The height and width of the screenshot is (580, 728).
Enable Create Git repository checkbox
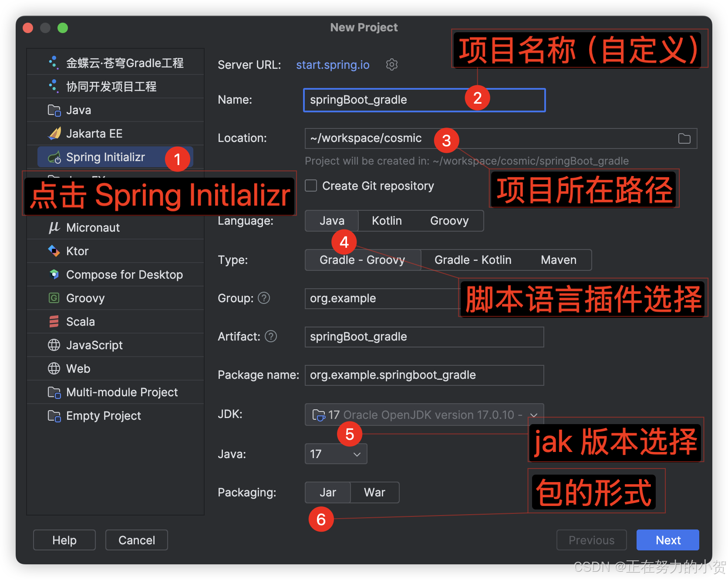tap(311, 185)
